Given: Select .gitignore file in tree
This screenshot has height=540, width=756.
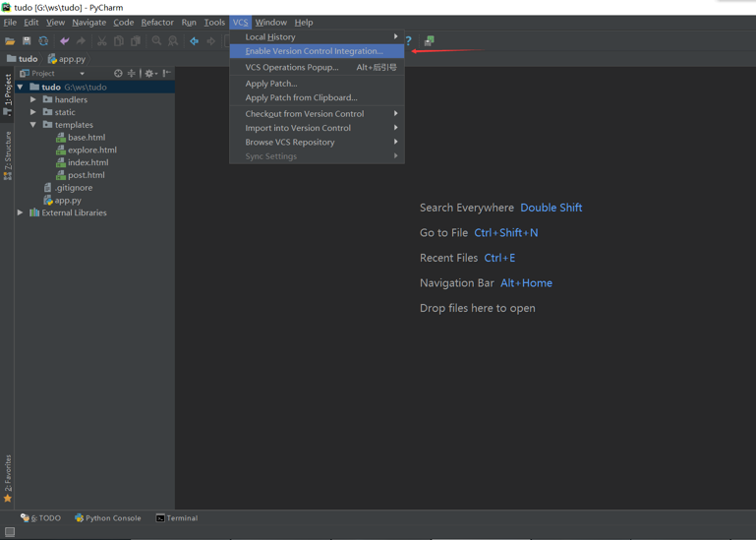Looking at the screenshot, I should 68,188.
